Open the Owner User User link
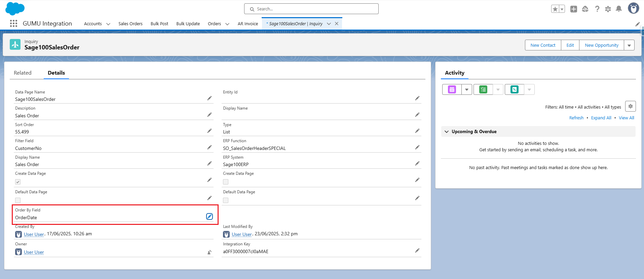644x279 pixels. coord(34,252)
